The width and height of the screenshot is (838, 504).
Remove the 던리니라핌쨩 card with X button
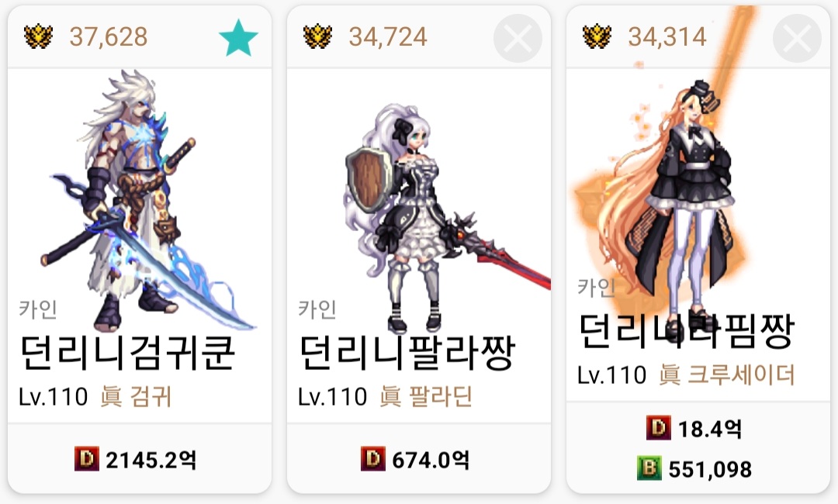coord(797,39)
